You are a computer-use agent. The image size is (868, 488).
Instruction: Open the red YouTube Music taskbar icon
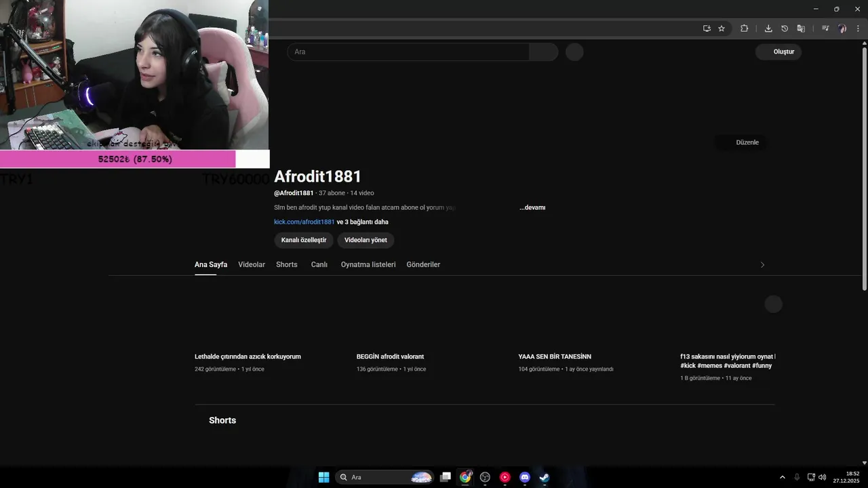(505, 477)
